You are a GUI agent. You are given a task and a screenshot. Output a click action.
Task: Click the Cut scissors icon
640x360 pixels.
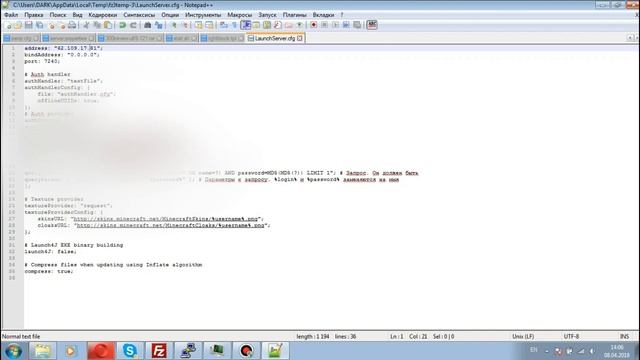point(86,25)
